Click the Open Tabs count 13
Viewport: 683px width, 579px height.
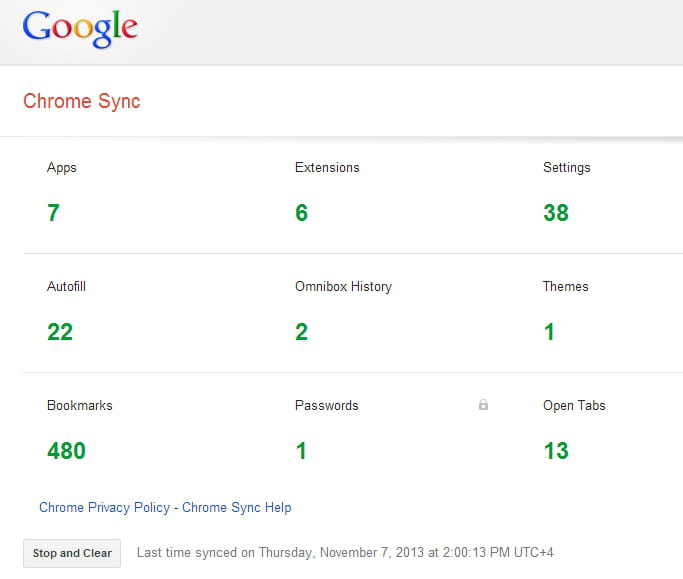pos(556,451)
